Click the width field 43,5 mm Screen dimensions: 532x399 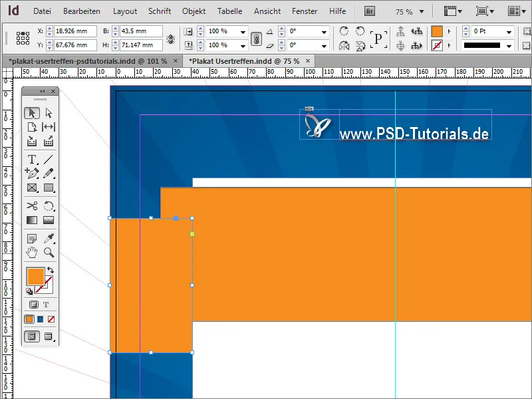(141, 31)
